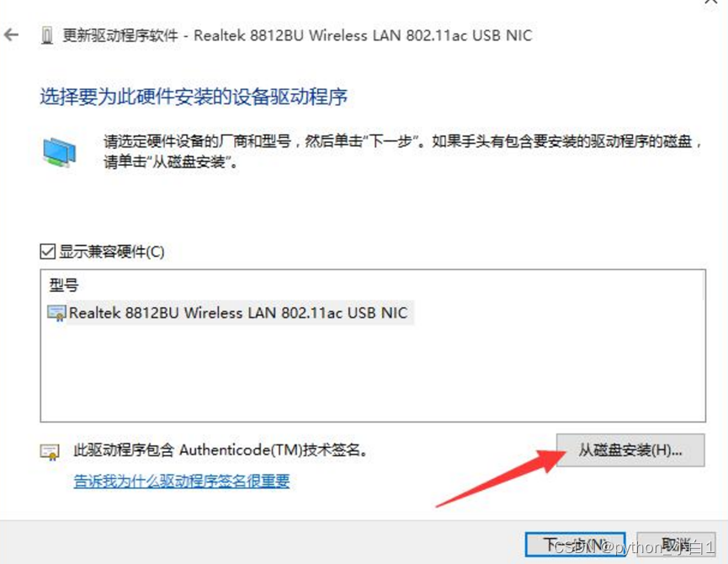The height and width of the screenshot is (564, 728).
Task: Go back using the left arrow
Action: 11,35
